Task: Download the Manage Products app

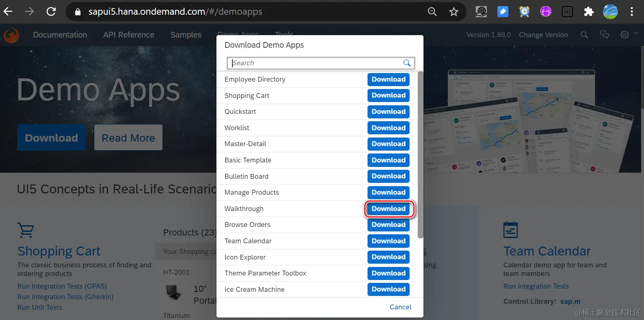Action: click(388, 192)
